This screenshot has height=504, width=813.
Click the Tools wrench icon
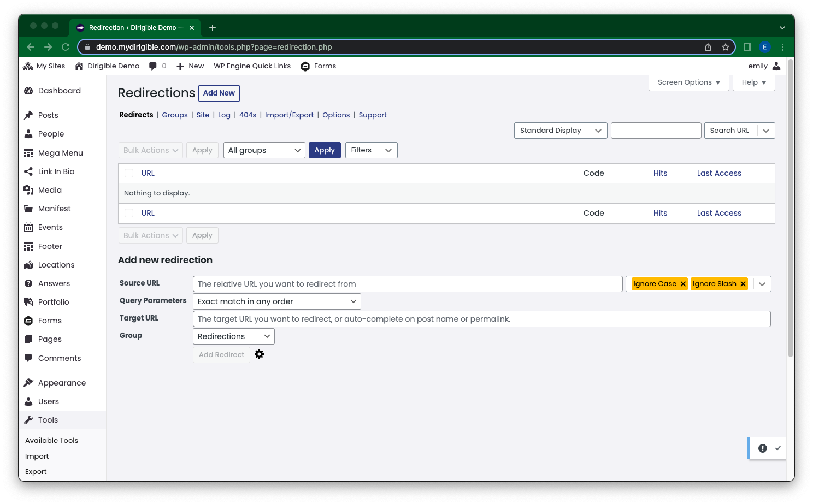click(28, 420)
